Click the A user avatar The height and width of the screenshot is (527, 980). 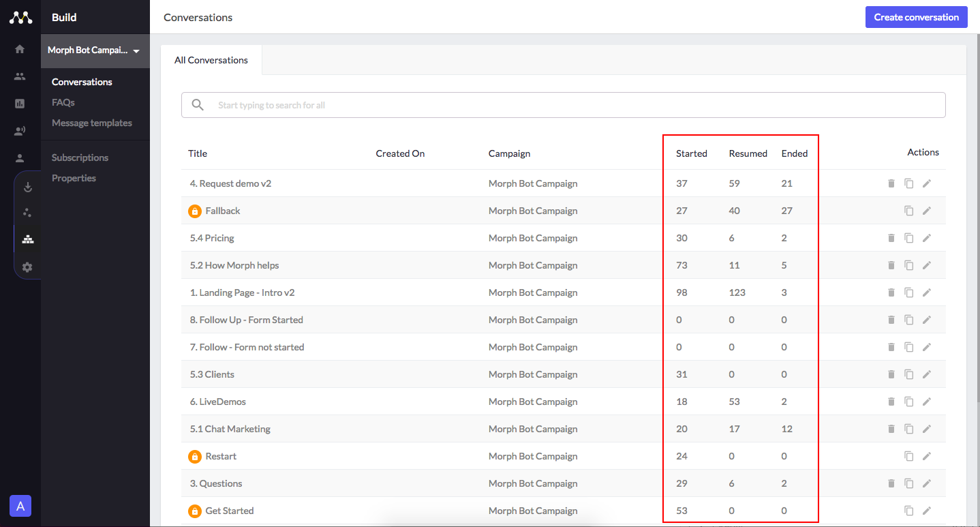pos(20,506)
